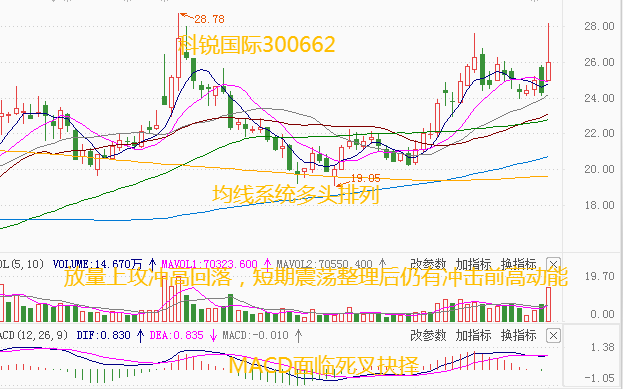
Task: Click 加指标 in the volume panel
Action: tap(473, 264)
